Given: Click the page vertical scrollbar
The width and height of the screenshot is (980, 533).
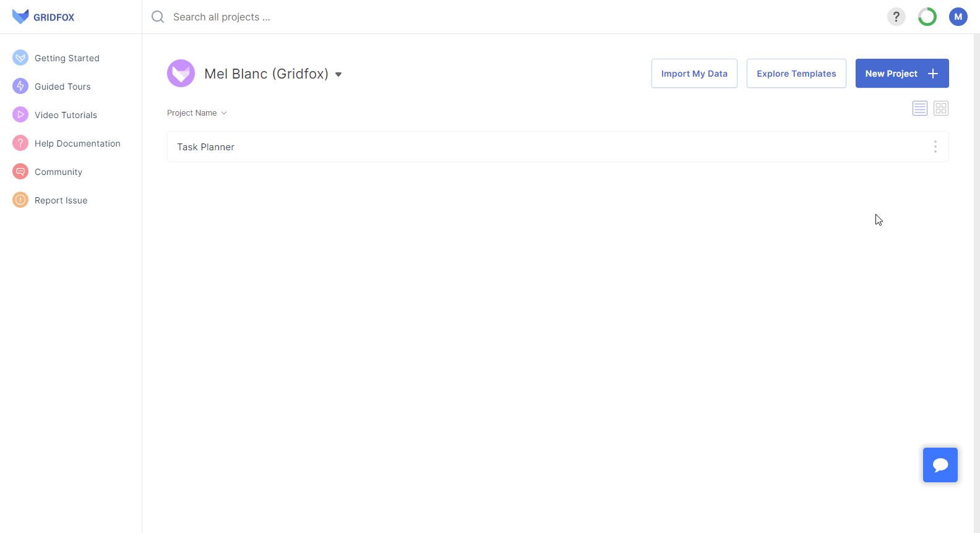Looking at the screenshot, I should [977, 283].
